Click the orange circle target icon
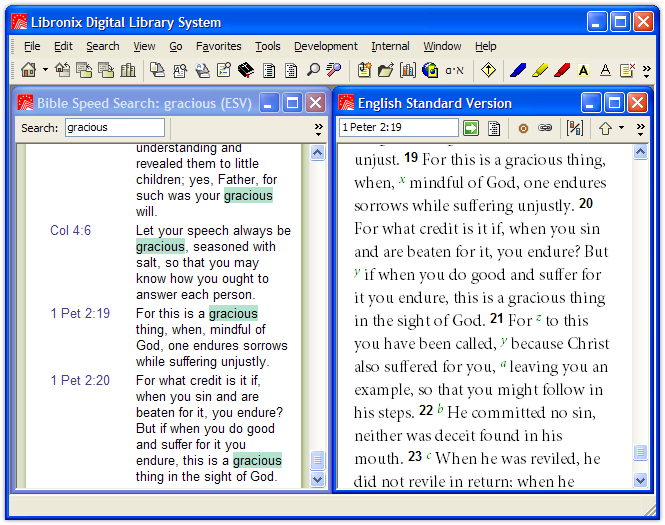This screenshot has height=525, width=665. click(523, 128)
